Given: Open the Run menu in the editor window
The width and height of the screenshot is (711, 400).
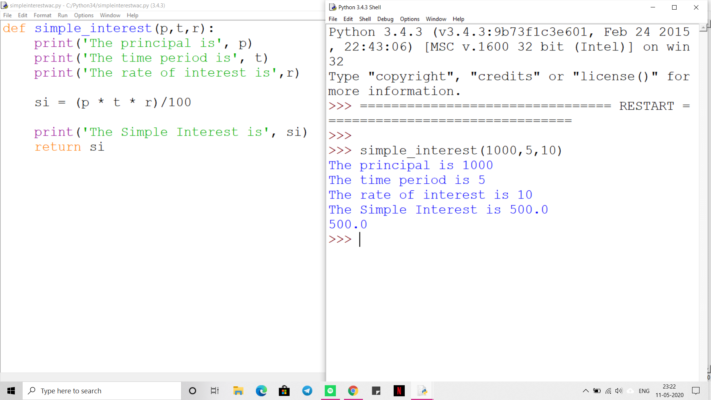Looking at the screenshot, I should [63, 15].
